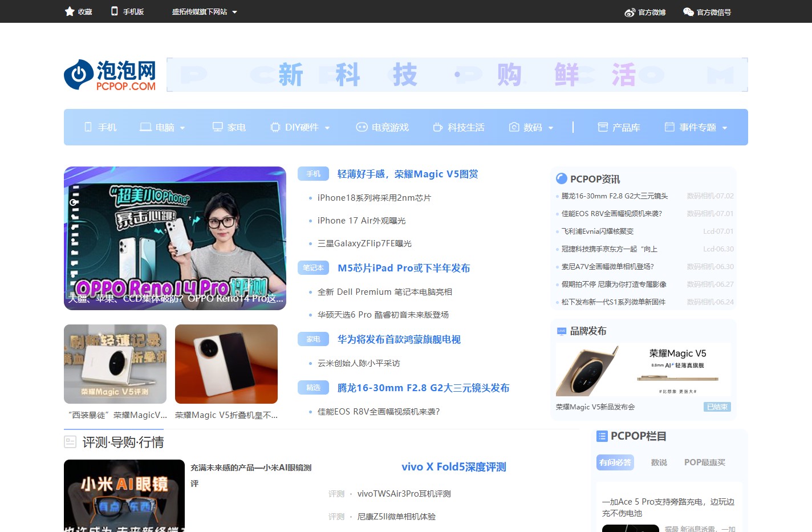Open the "西装暴徒"荣耀MagicV thumbnail
Screen dimensions: 812x532
tap(115, 364)
